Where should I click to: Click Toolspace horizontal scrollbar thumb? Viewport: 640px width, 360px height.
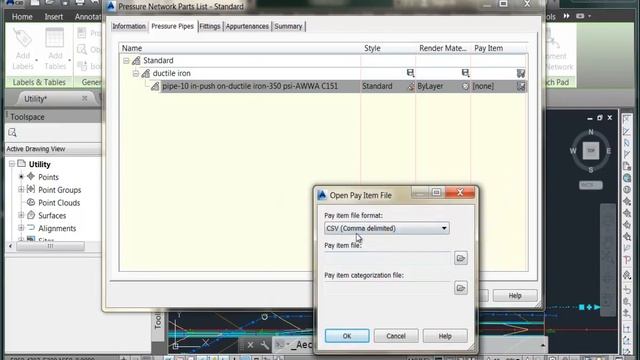coord(50,246)
